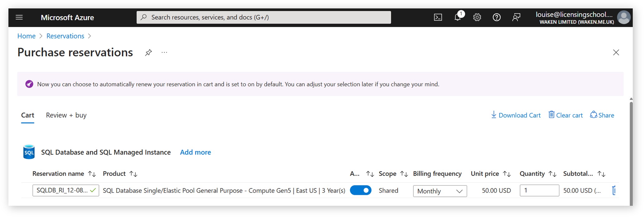Viewport: 644px width, 217px height.
Task: Sort by Reservation name column
Action: click(x=92, y=174)
